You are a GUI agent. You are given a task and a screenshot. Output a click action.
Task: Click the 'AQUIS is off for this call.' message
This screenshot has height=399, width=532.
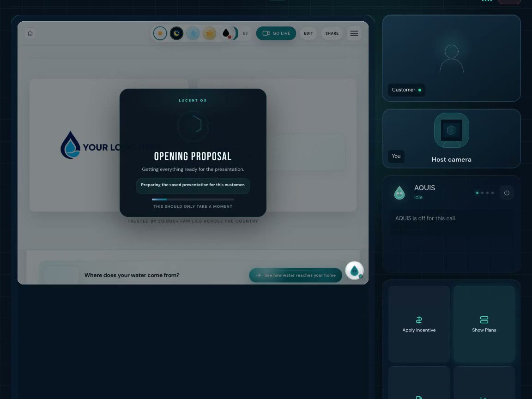pyautogui.click(x=425, y=218)
